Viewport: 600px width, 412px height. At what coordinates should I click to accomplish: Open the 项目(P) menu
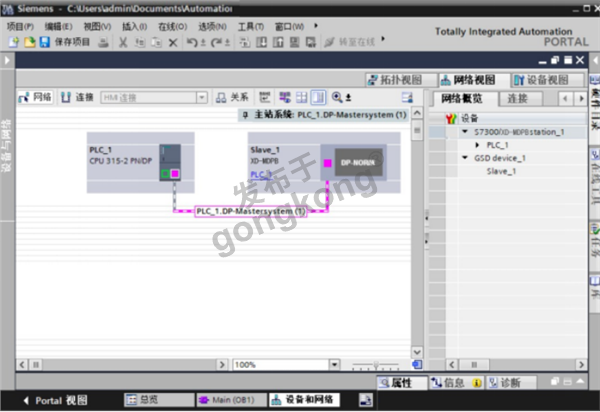(20, 26)
